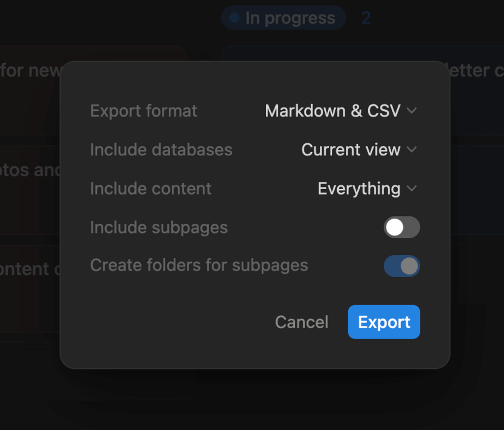The width and height of the screenshot is (504, 430).
Task: Select the In progress status pill
Action: (x=283, y=18)
